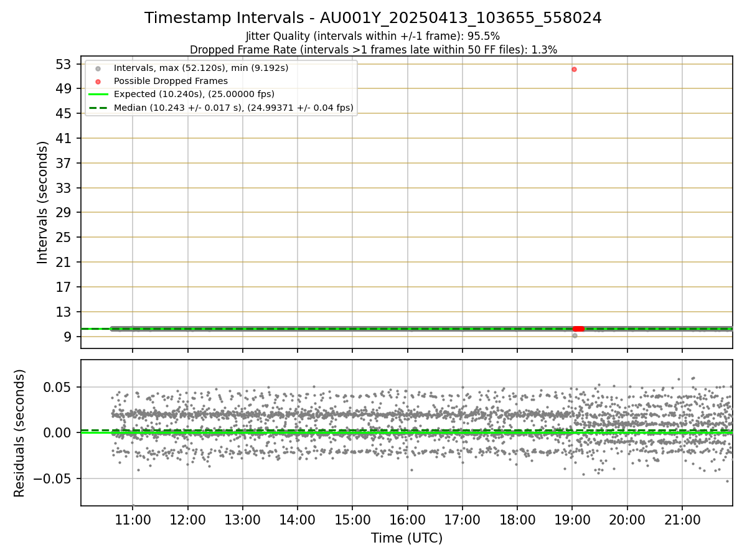Click the 21 intervals axis tick label

(65, 263)
